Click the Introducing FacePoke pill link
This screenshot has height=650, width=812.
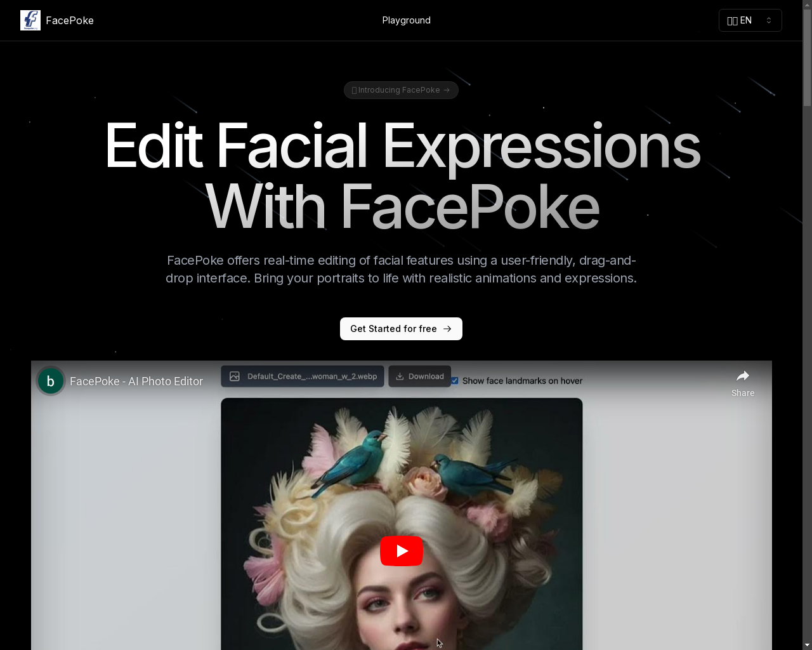tap(401, 90)
